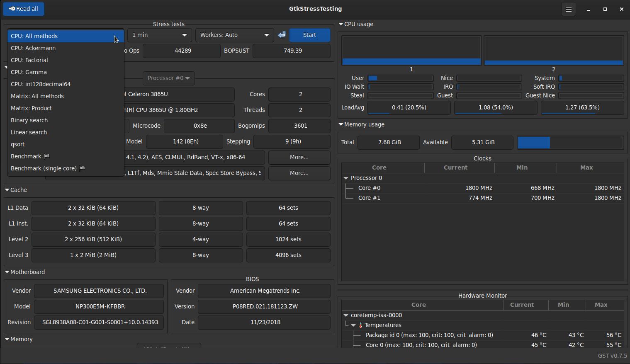630x364 pixels.
Task: Open the 1 min duration dropdown
Action: tap(159, 35)
